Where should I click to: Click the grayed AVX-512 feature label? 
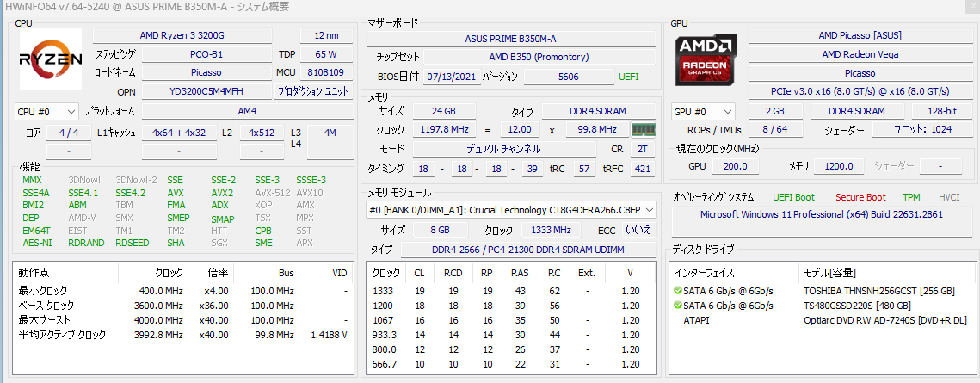coord(273,193)
